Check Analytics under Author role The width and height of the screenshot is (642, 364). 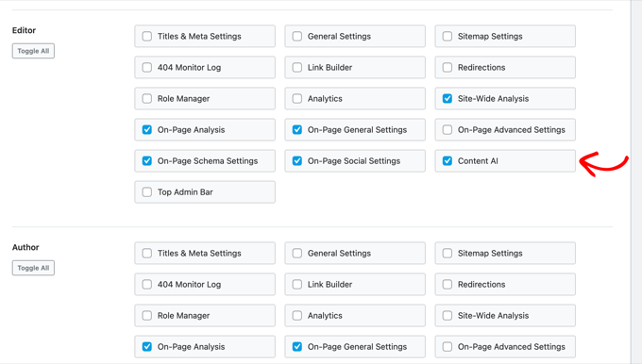point(297,315)
